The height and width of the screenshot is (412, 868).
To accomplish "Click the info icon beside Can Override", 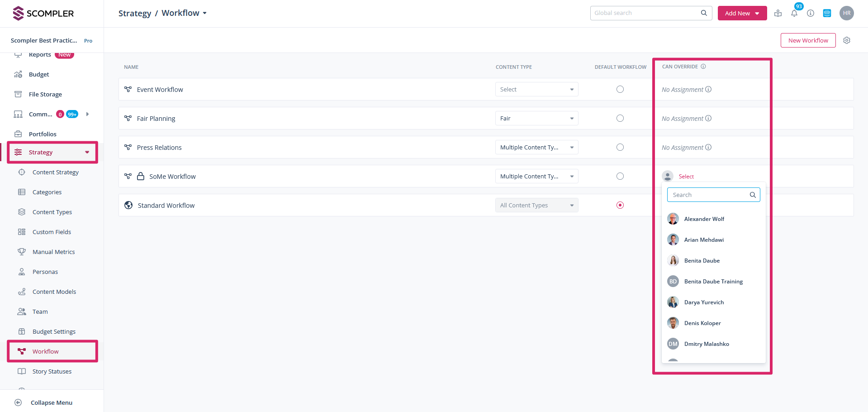I will 703,67.
